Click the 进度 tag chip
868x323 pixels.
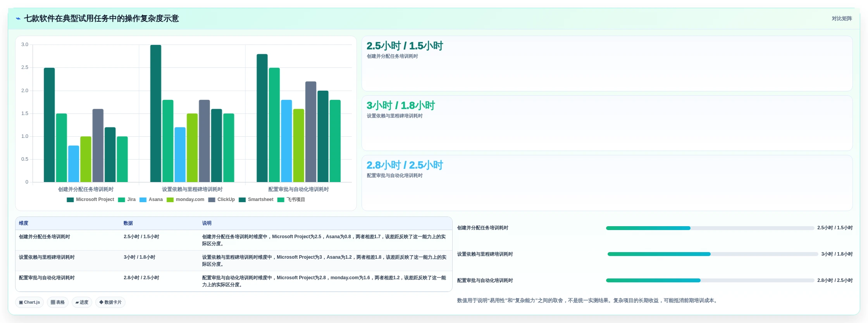(x=82, y=302)
